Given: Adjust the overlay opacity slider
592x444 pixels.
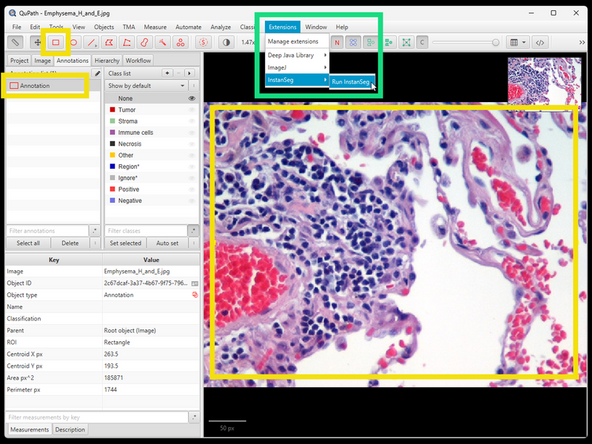Looking at the screenshot, I should (466, 43).
